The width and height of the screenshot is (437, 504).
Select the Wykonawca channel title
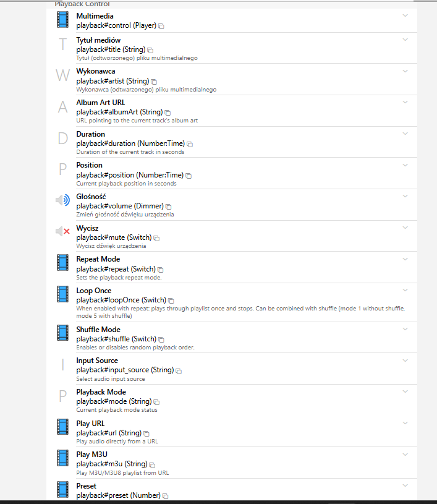(95, 71)
